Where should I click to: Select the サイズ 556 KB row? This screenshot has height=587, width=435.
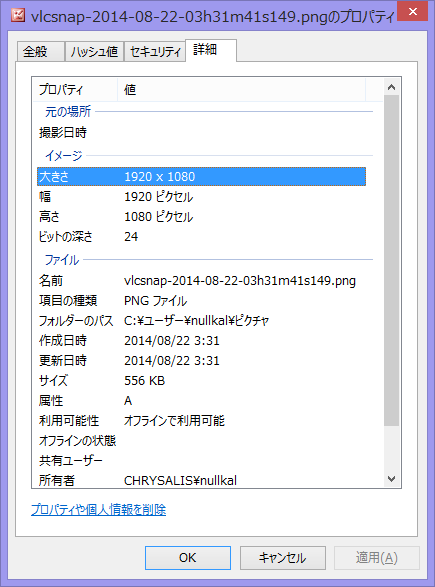pos(201,380)
